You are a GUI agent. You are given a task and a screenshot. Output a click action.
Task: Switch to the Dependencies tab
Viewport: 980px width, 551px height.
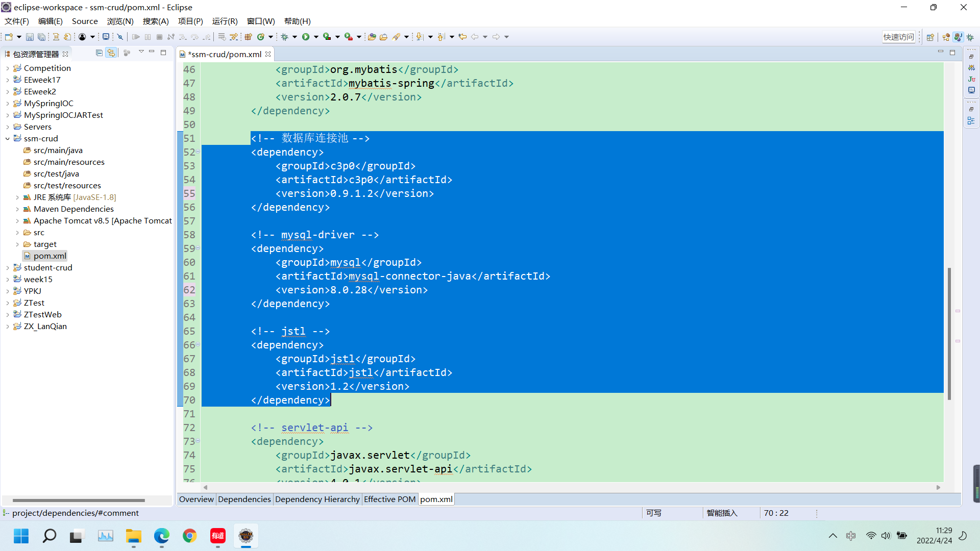coord(244,499)
